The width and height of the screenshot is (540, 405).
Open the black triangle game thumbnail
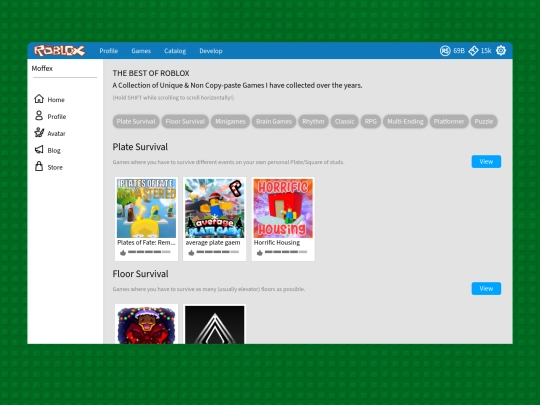pyautogui.click(x=215, y=325)
